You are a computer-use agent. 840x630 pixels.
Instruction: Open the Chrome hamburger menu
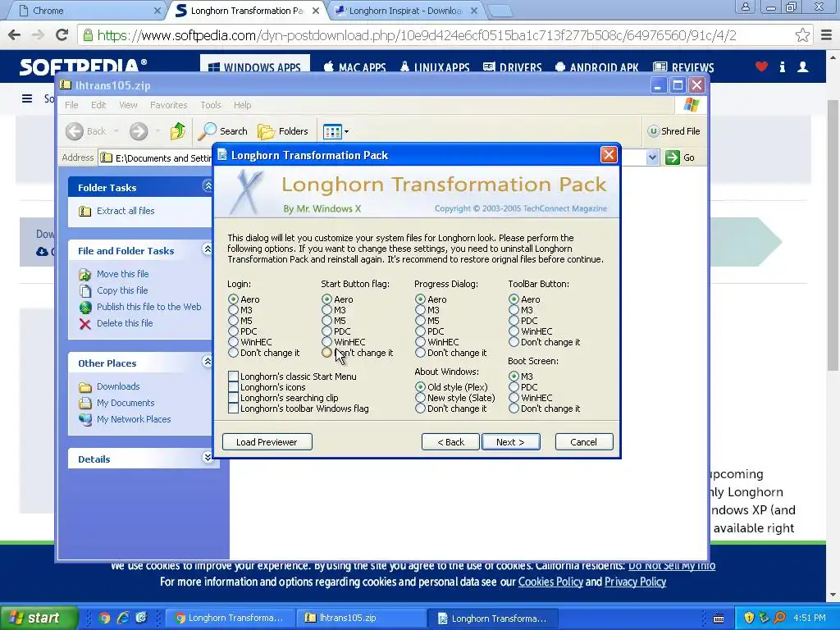827,35
